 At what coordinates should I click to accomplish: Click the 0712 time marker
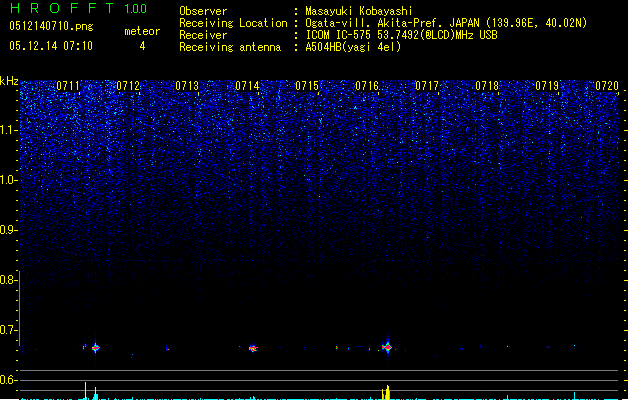(128, 85)
